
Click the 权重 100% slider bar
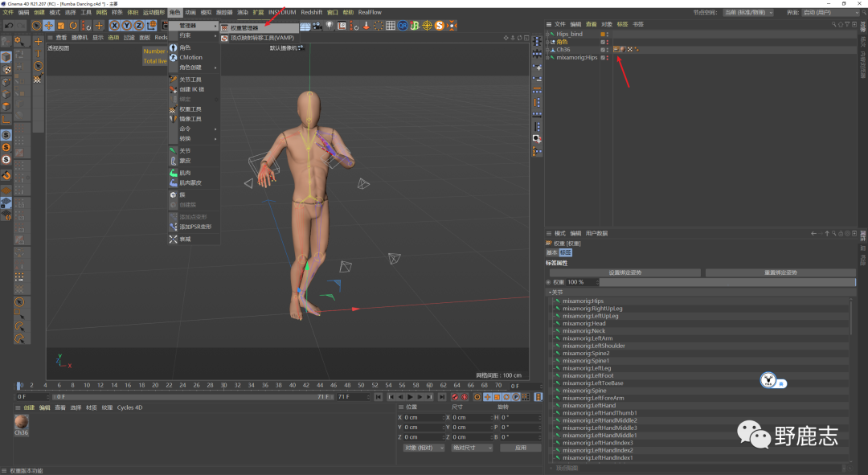727,282
